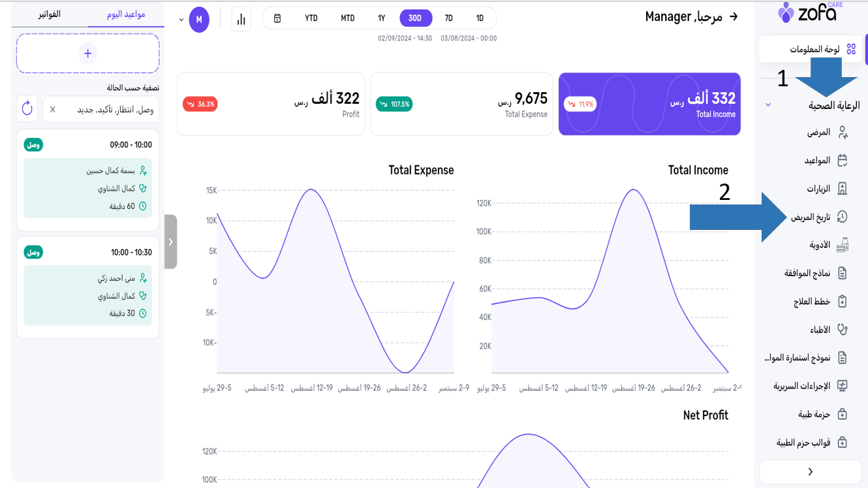Clear the status filter with X
This screenshot has height=488, width=868.
tap(53, 110)
